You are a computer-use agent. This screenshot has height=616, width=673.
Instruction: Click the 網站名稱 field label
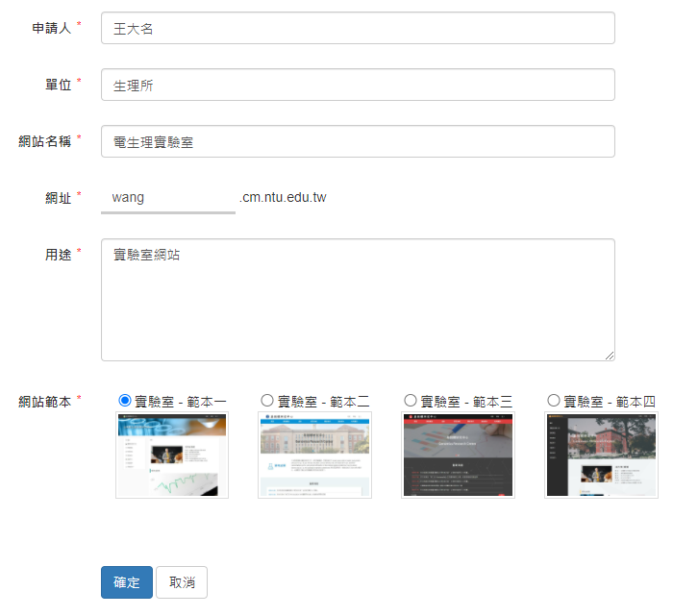[45, 141]
